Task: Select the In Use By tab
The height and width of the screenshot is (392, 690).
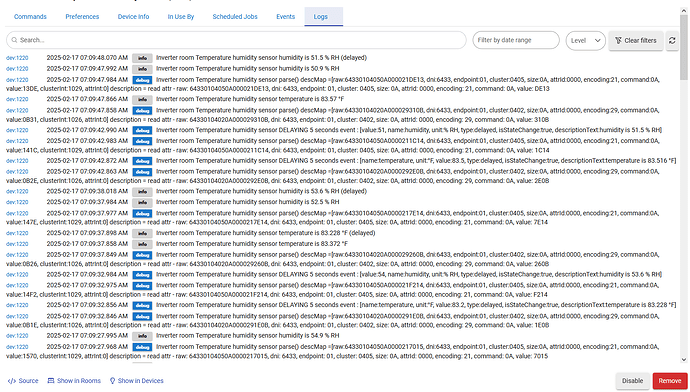Action: [x=181, y=17]
